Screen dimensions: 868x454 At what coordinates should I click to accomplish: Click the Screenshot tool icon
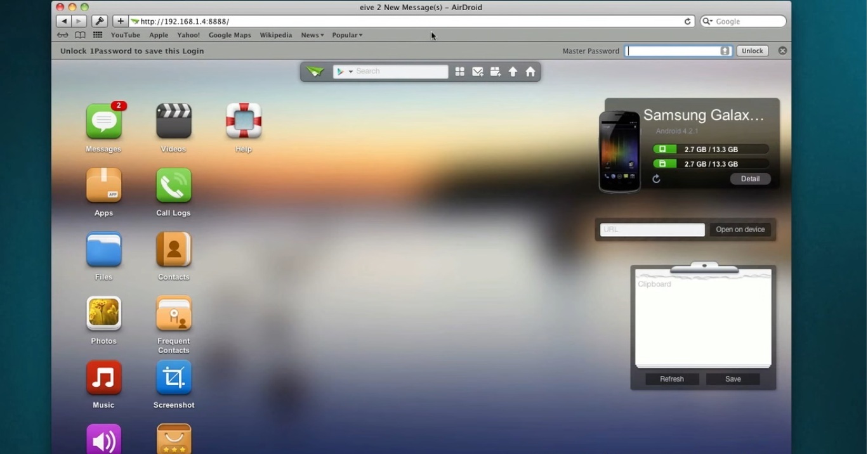(174, 378)
